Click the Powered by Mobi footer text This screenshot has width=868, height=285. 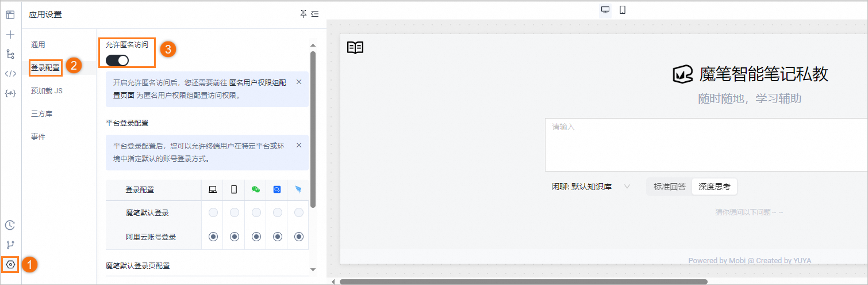750,261
